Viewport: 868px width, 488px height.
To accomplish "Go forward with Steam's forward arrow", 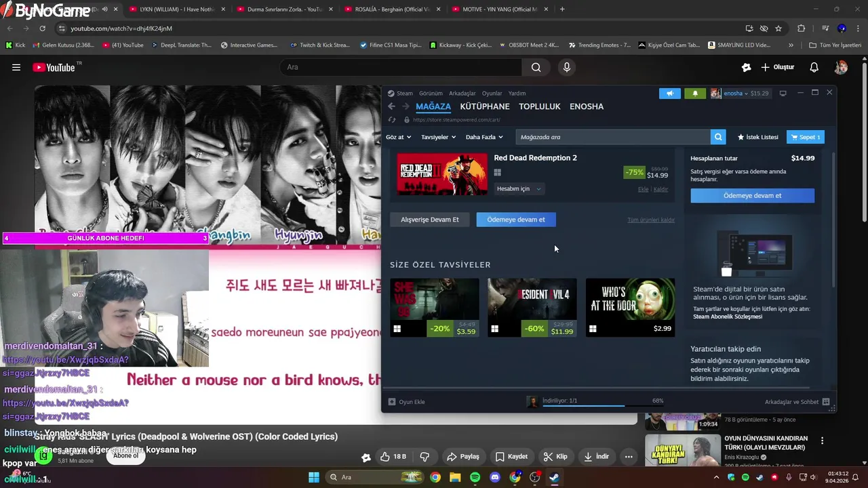I will pos(406,106).
